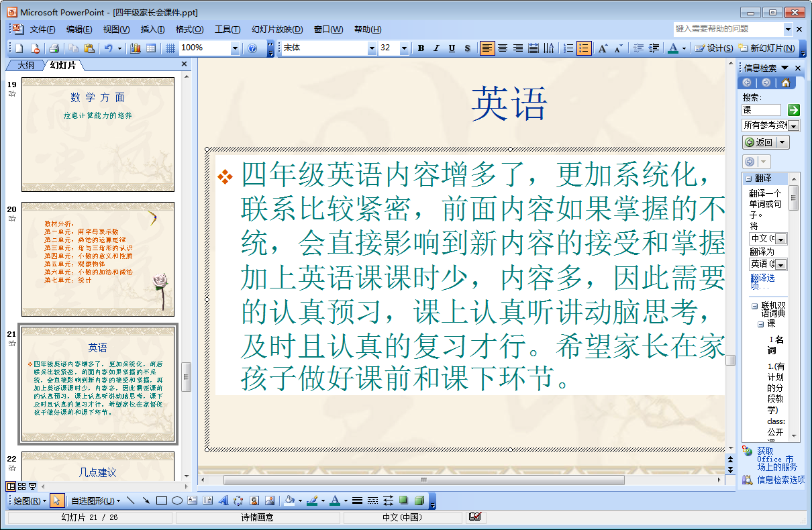Insert clip art
The height and width of the screenshot is (530, 812).
[x=254, y=500]
